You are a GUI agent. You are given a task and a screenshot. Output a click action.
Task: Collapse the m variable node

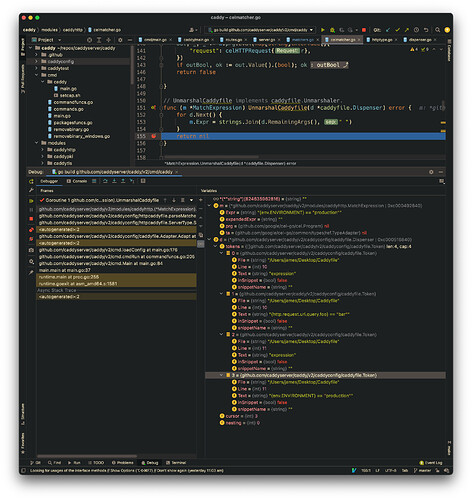[209, 206]
